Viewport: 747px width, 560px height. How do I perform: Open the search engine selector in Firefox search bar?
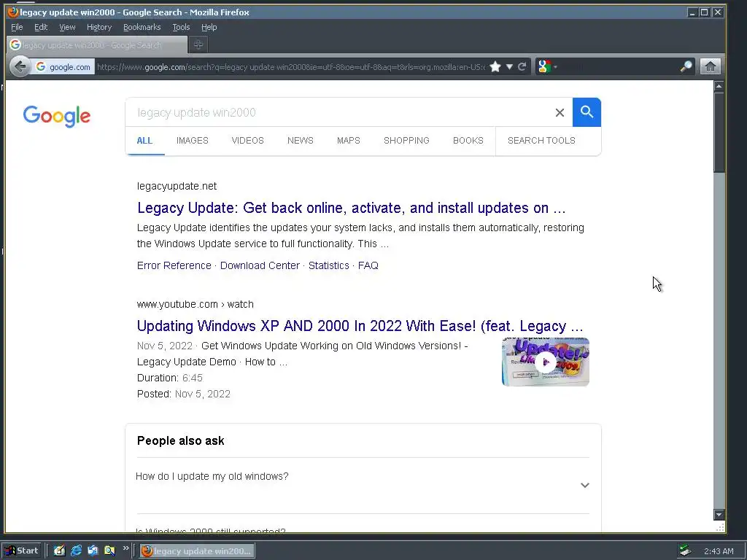point(547,66)
